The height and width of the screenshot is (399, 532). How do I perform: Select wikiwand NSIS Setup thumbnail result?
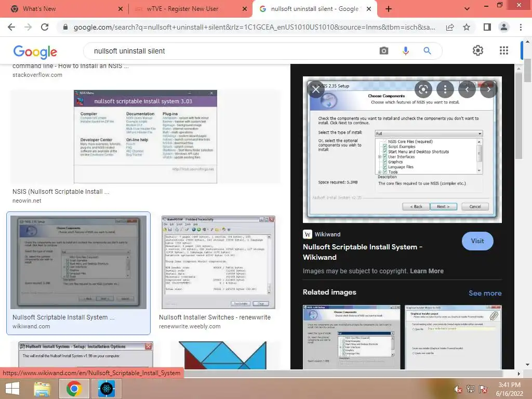tap(78, 262)
